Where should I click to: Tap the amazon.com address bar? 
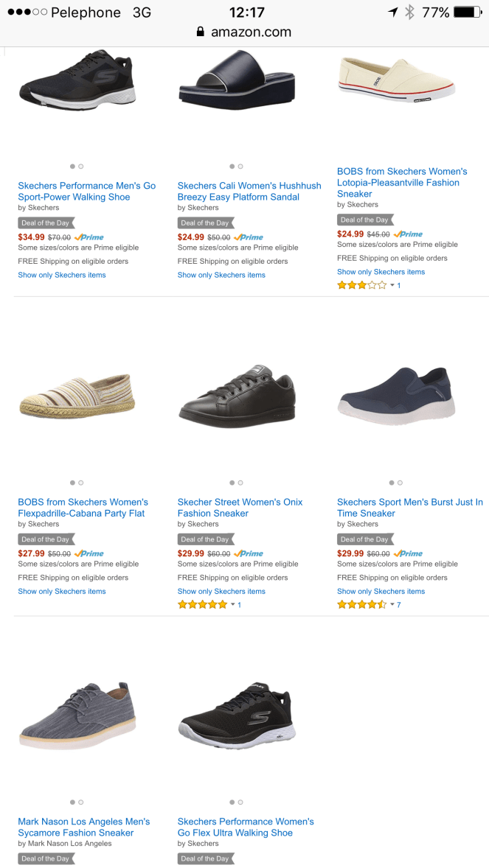pos(244,32)
